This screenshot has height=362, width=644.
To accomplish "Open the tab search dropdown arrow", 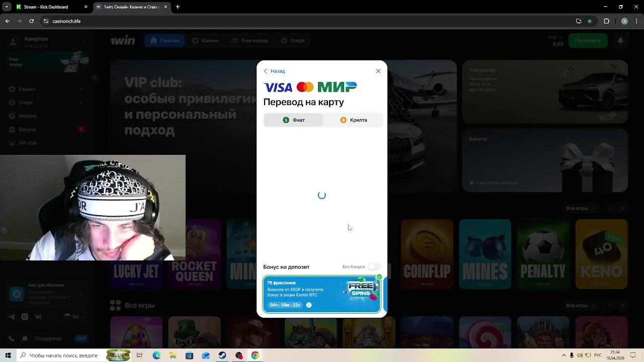I will pyautogui.click(x=7, y=7).
